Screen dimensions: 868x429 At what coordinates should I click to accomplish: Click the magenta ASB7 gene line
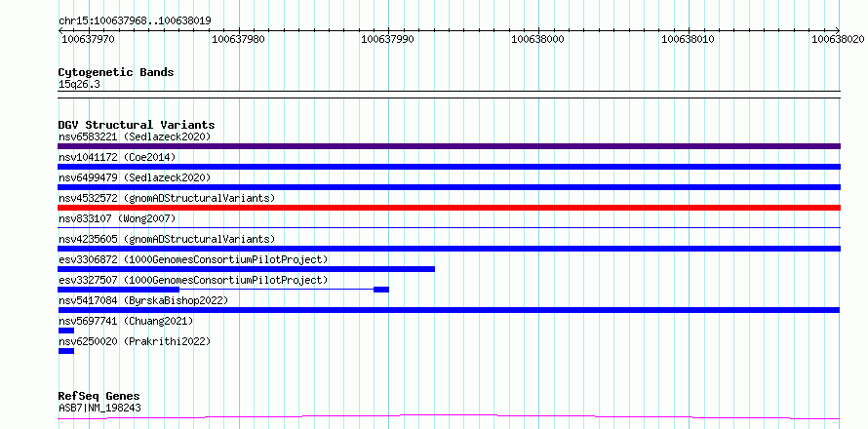click(x=449, y=416)
